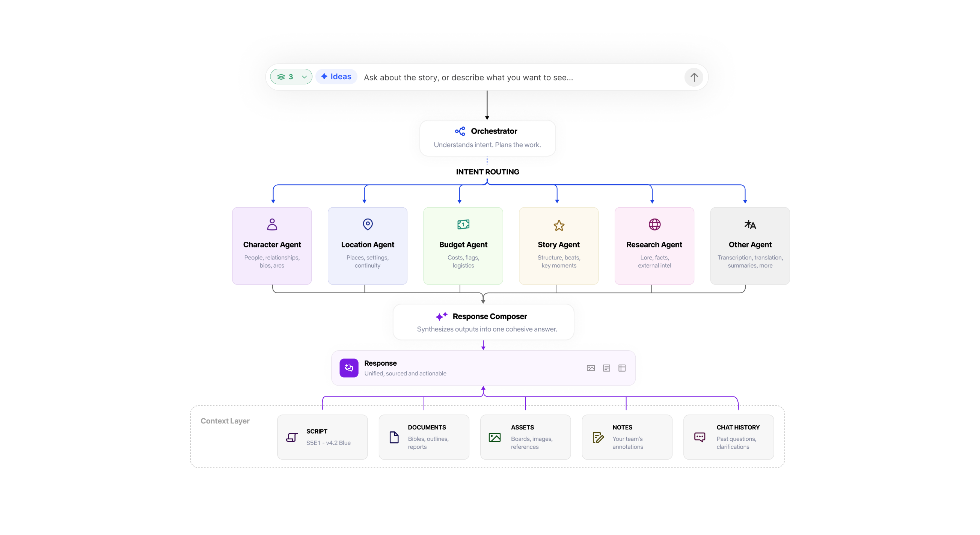
Task: Click the CHAT HISTORY speech bubble icon
Action: tap(700, 438)
